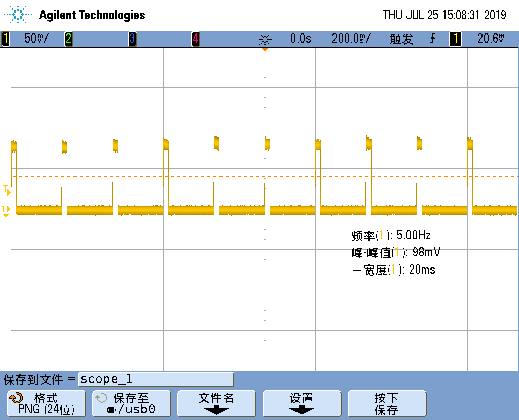This screenshot has height=420, width=519.
Task: Click the 保存至 /usb0 softkey
Action: pyautogui.click(x=131, y=403)
